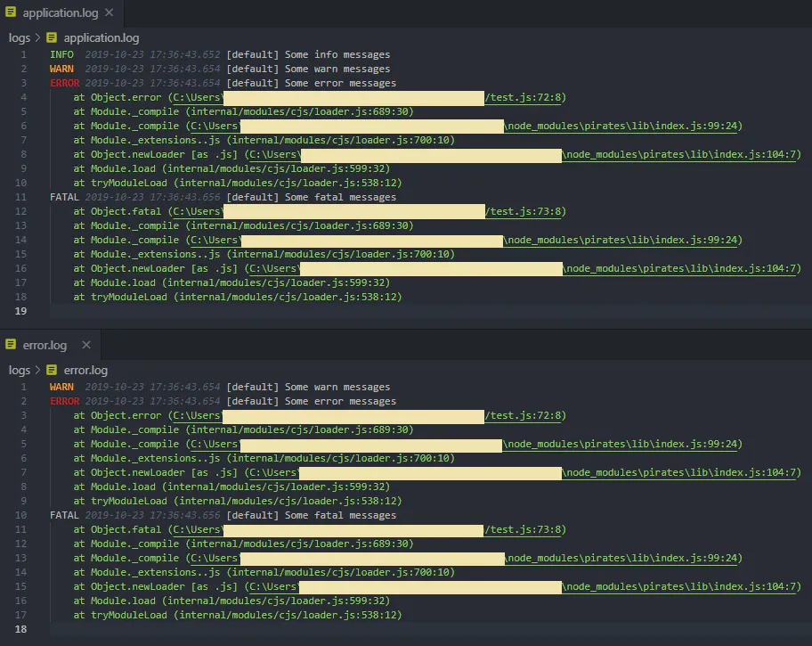
Task: Click 'at Module._extensions..js' on application.log line 7
Action: 147,140
